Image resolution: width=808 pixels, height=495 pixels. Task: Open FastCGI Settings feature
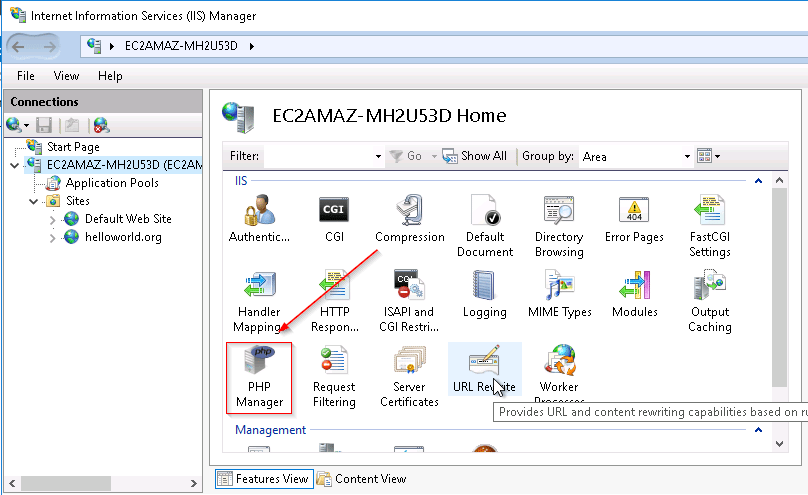710,226
